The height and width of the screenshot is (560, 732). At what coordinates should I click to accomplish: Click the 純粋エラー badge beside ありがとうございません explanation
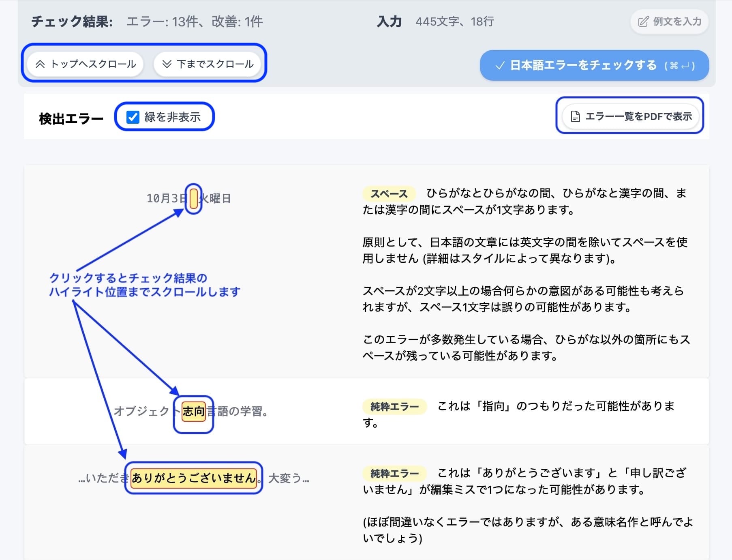point(394,473)
